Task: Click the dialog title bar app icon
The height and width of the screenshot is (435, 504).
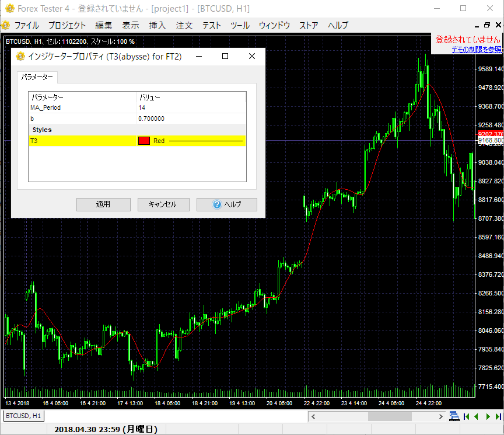Action: (20, 56)
